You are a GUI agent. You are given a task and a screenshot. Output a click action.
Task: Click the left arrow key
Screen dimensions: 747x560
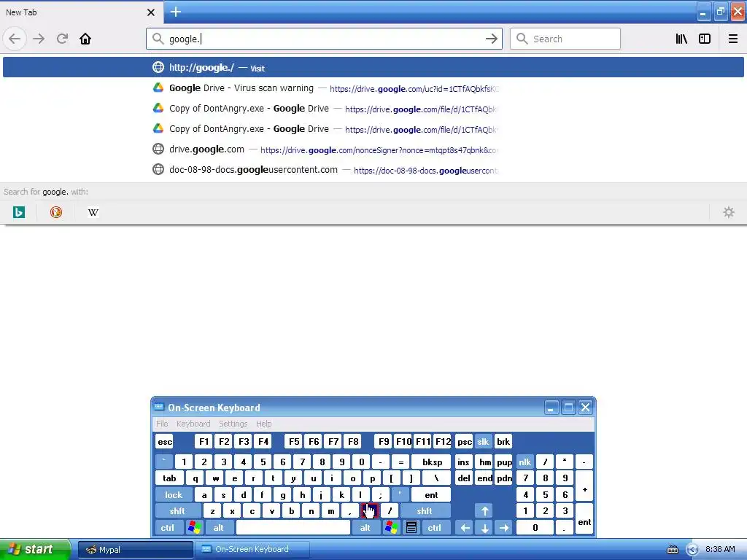click(x=465, y=528)
